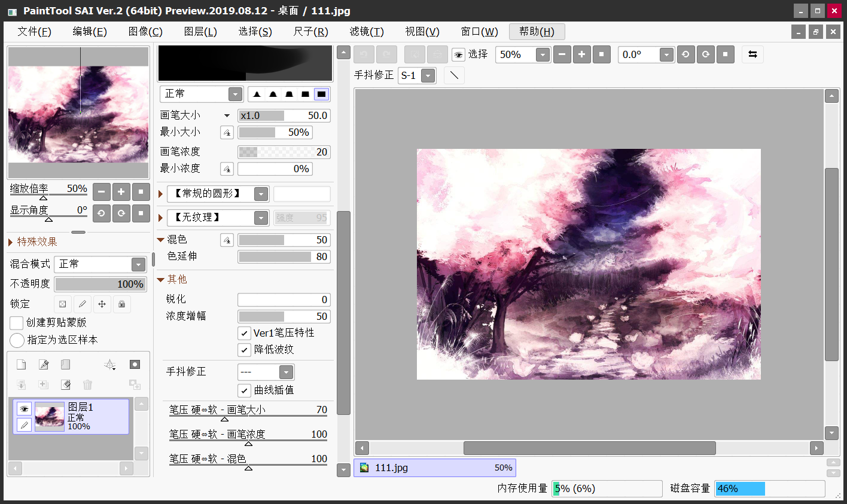Zoom in with top toolbar plus button
847x504 pixels.
tap(581, 54)
